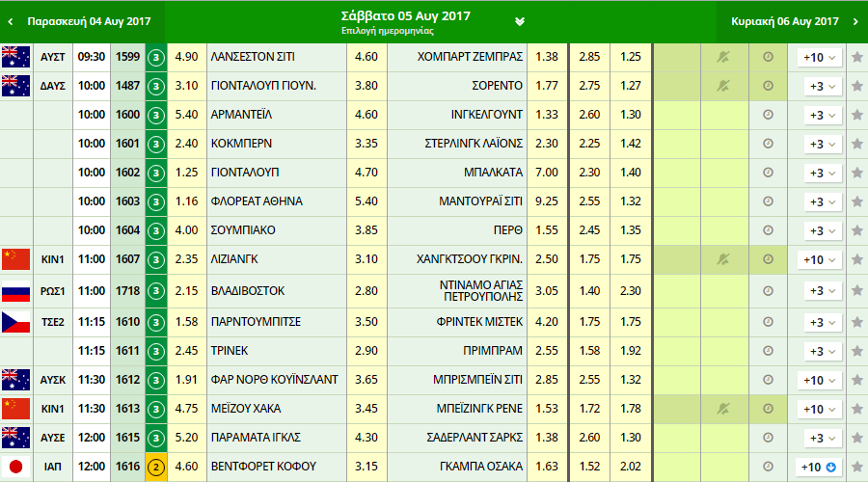The image size is (868, 482).
Task: Click the muted bell icon in ΣΟΡΕΝΤΟ row
Action: tap(722, 86)
